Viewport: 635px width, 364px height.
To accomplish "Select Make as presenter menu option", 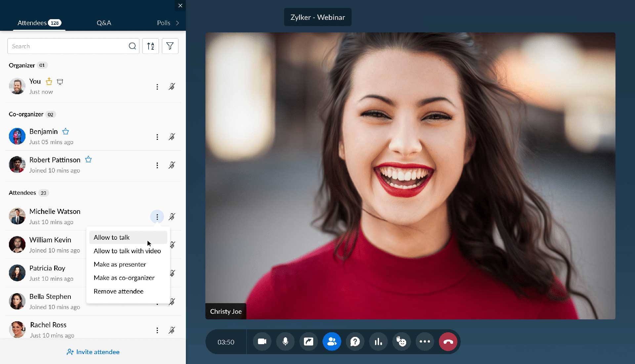I will 120,264.
